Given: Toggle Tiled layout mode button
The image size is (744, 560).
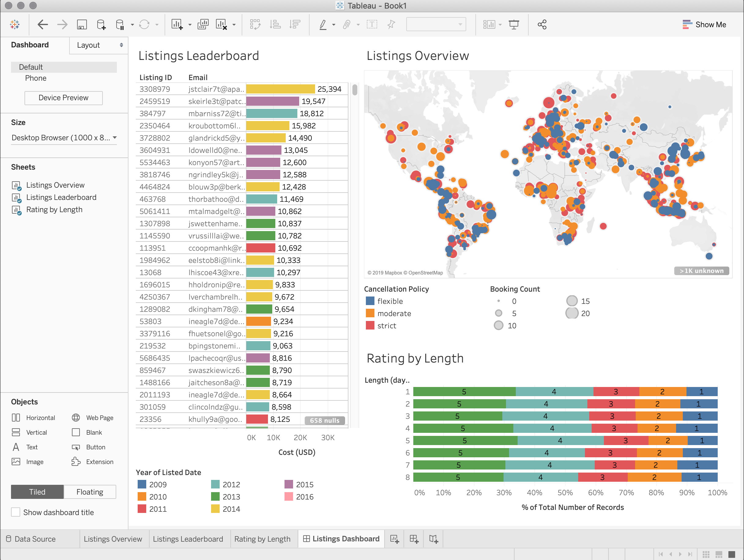Looking at the screenshot, I should 36,491.
